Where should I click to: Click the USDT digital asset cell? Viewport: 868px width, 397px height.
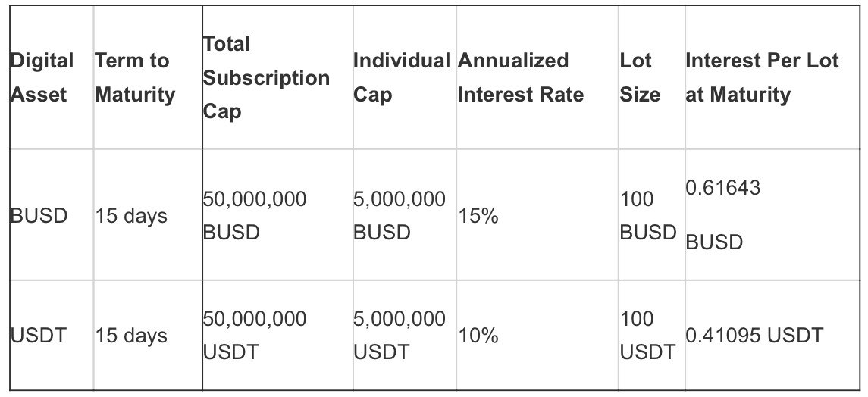(39, 335)
